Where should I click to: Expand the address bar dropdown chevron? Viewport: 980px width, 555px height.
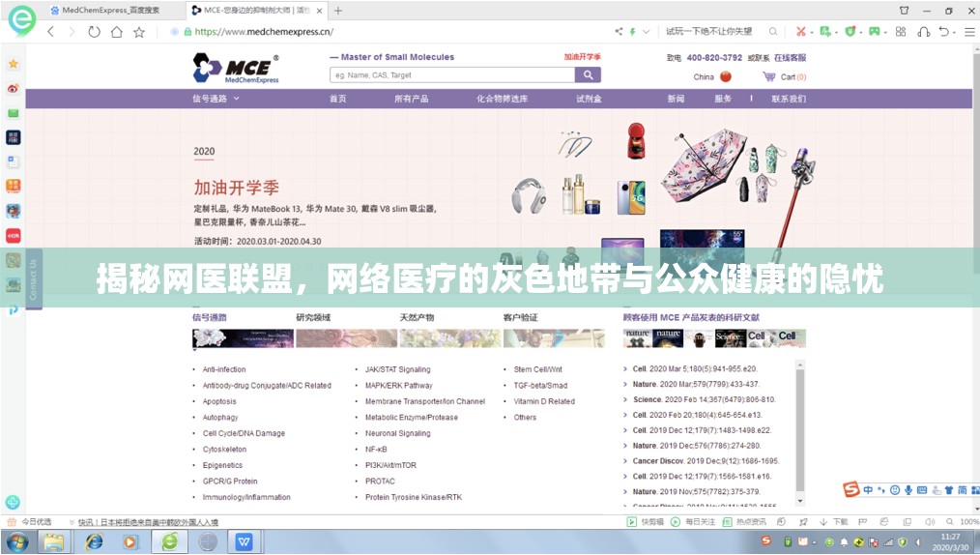click(647, 31)
